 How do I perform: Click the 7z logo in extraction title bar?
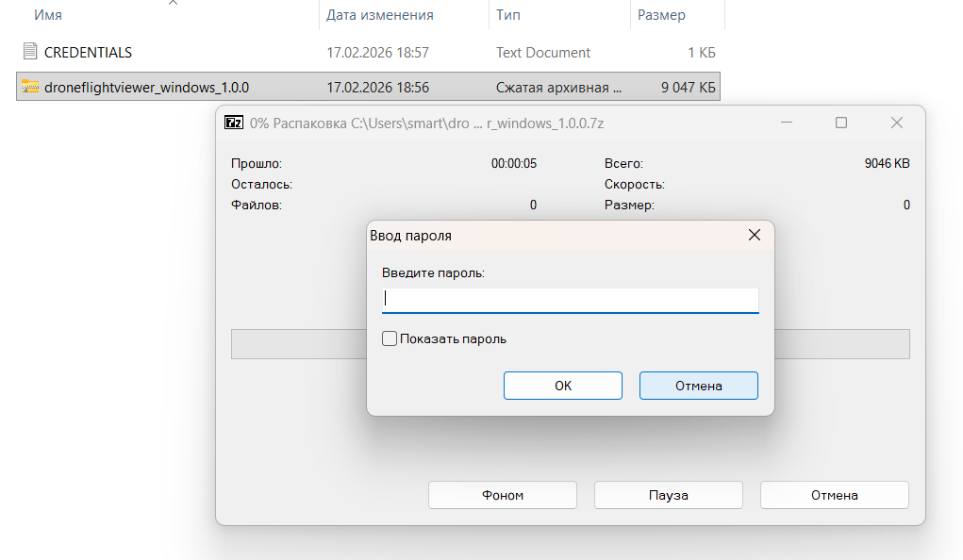tap(234, 123)
